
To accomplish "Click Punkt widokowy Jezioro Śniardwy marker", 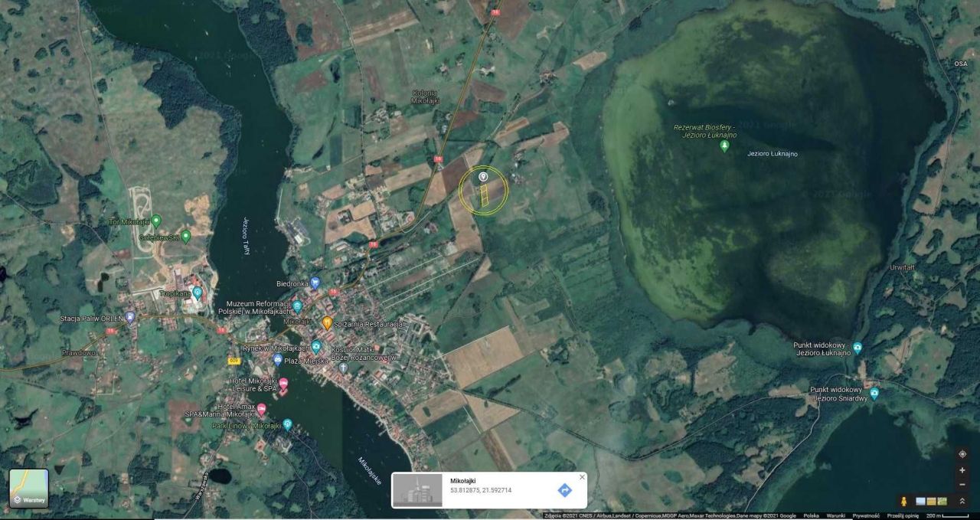I will coord(874,394).
